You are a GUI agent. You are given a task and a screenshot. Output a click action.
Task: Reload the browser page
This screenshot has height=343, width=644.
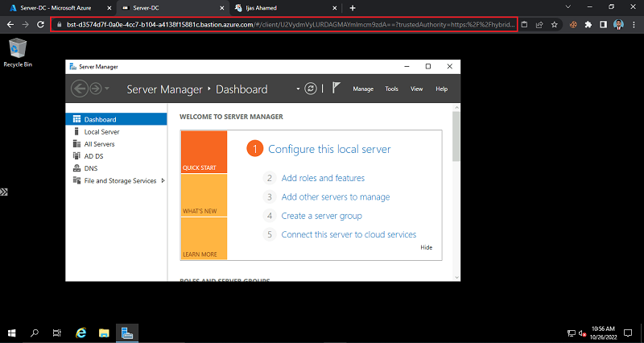click(x=40, y=25)
